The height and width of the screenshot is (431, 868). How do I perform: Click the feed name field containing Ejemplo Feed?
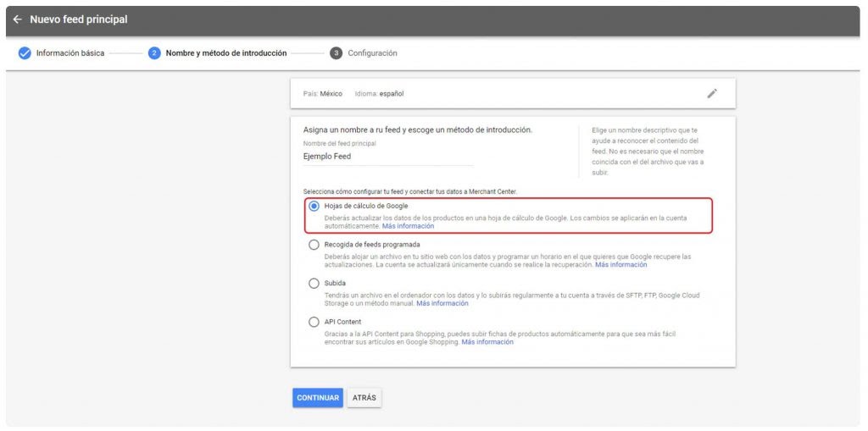388,157
